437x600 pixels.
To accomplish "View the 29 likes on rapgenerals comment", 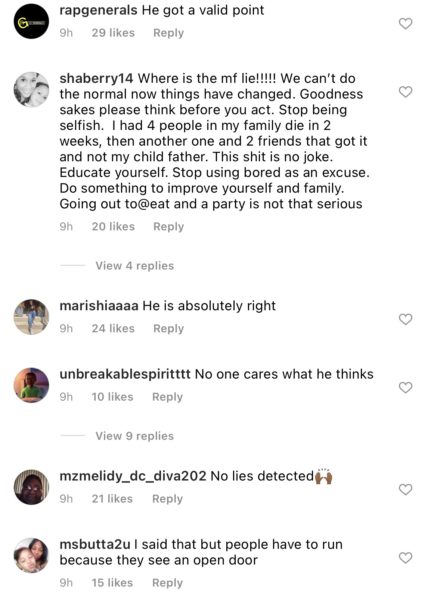I will [x=113, y=33].
